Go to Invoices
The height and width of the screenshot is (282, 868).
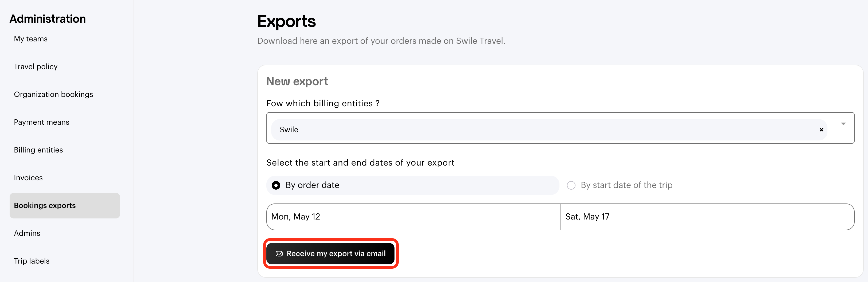pos(28,178)
